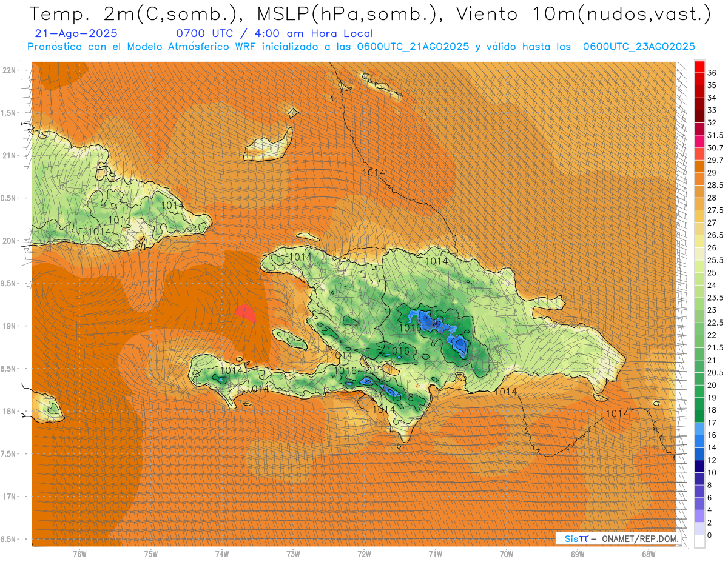Click legend value 22.5

715,323
